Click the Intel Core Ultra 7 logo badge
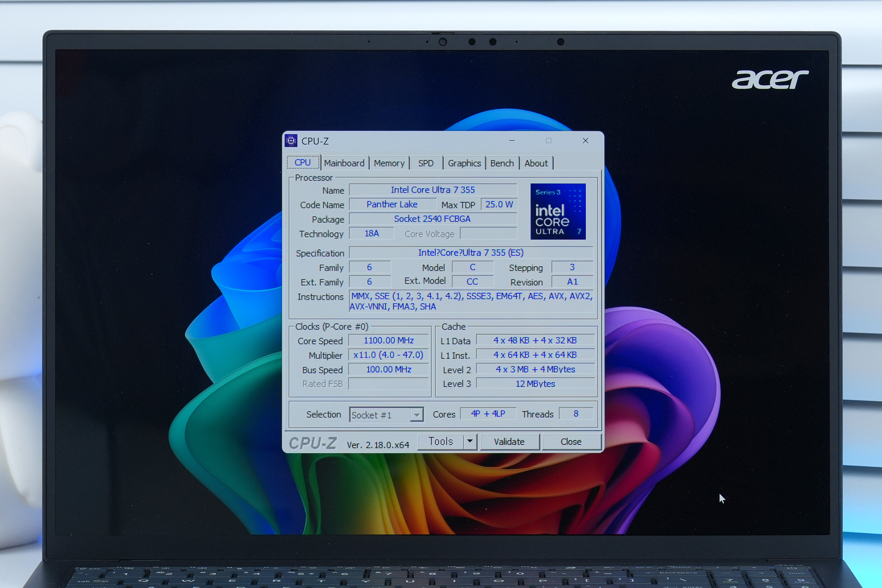Viewport: 882px width, 588px height. [x=558, y=211]
